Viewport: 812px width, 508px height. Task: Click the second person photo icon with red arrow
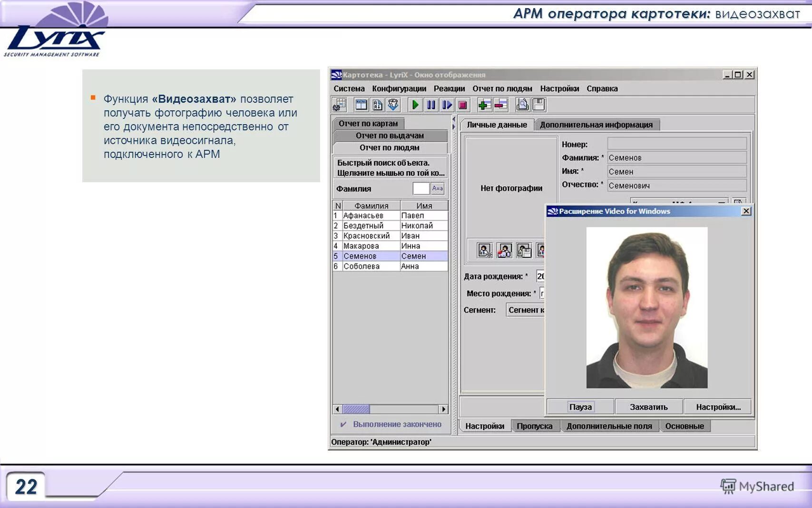[x=504, y=250]
